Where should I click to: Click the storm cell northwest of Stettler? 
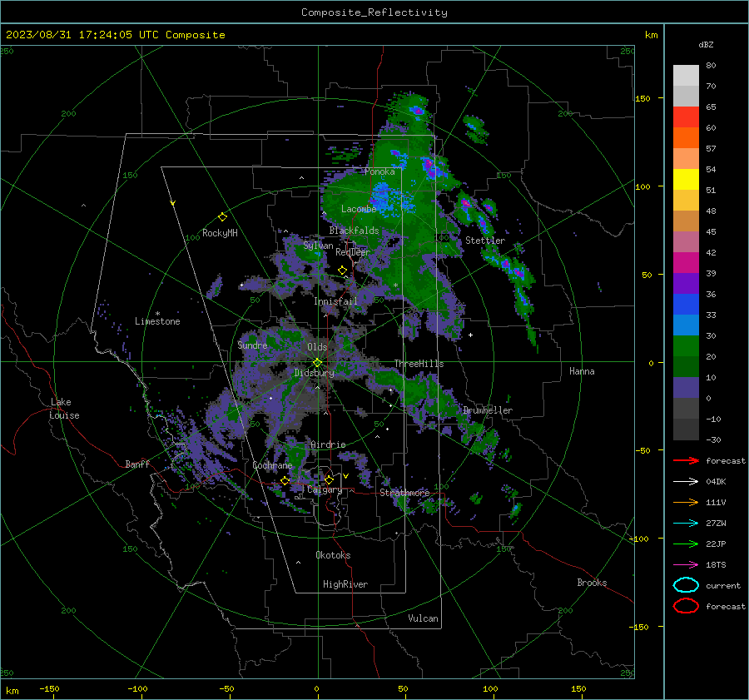pyautogui.click(x=466, y=203)
